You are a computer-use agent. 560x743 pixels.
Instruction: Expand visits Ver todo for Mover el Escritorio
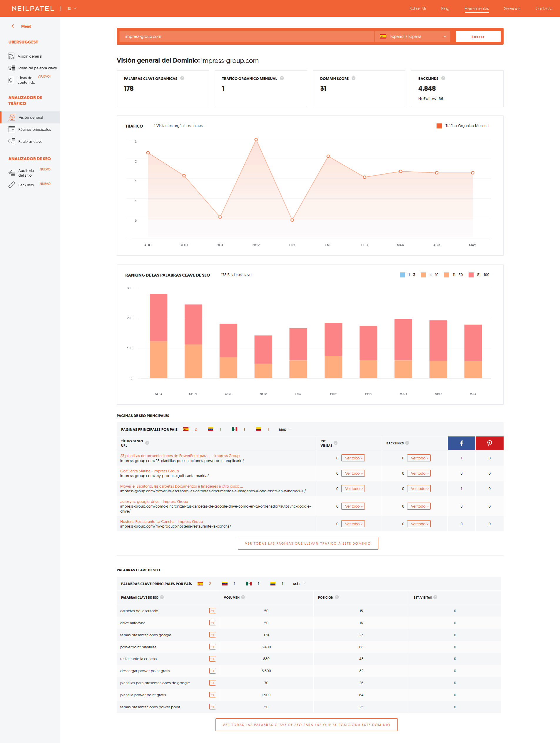(x=353, y=488)
